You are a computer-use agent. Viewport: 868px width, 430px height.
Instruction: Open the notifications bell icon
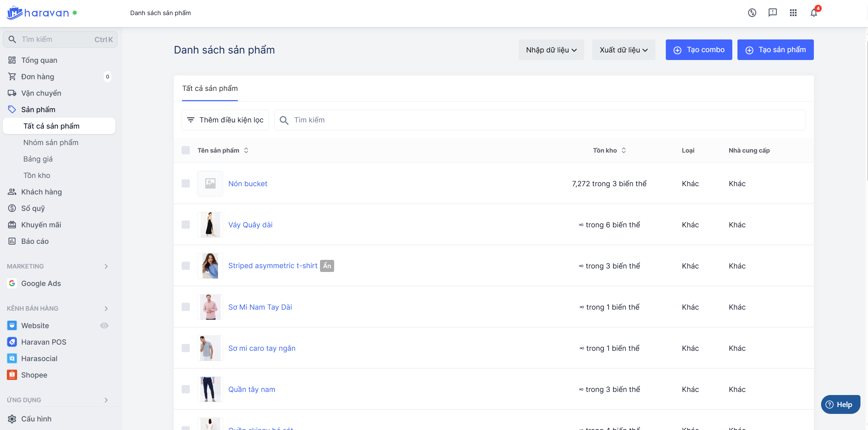tap(814, 13)
